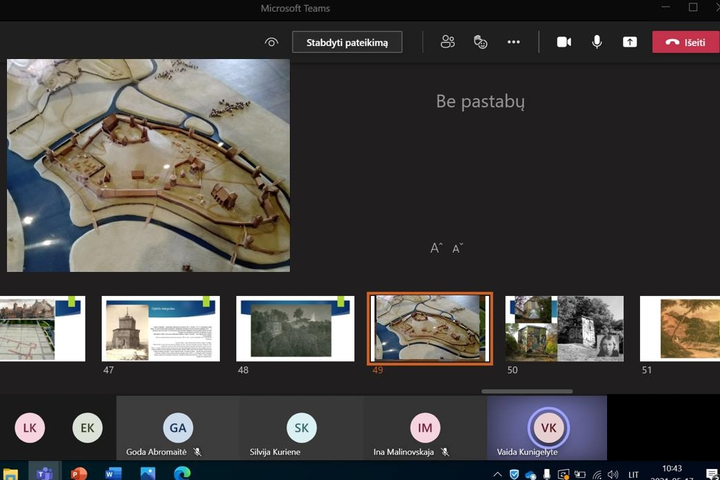Toggle the camera on or off
This screenshot has height=480, width=720.
pyautogui.click(x=564, y=42)
